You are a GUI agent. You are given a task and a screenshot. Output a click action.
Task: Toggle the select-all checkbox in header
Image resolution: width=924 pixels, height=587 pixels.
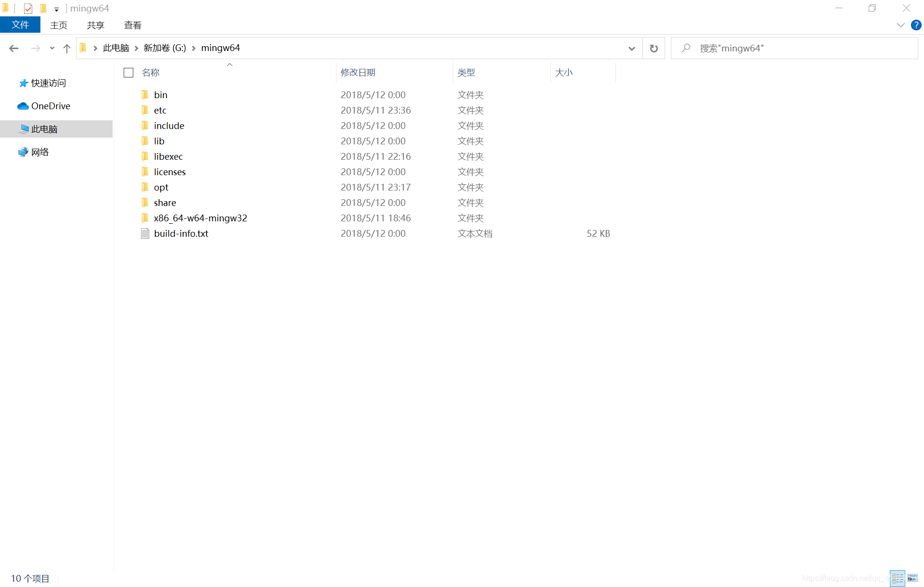tap(128, 73)
